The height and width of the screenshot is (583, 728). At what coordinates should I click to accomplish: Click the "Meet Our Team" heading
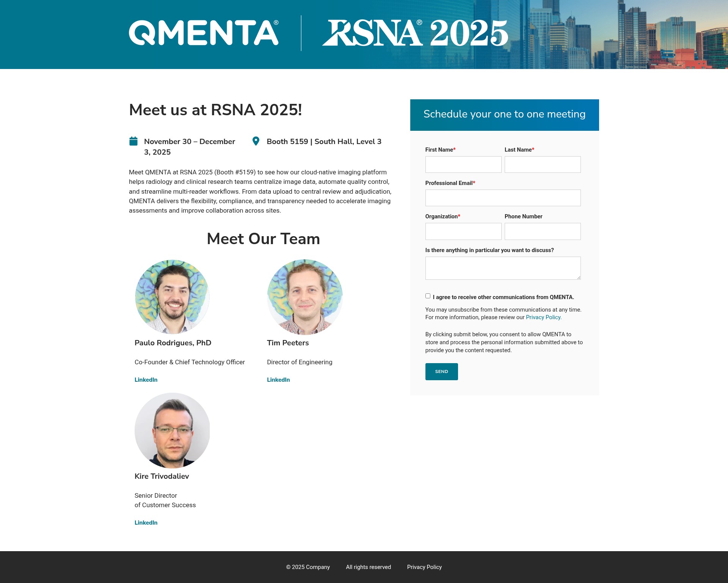point(264,239)
